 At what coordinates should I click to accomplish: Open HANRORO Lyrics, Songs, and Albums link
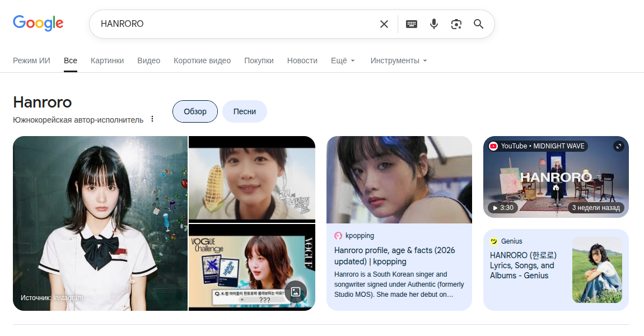pos(523,265)
